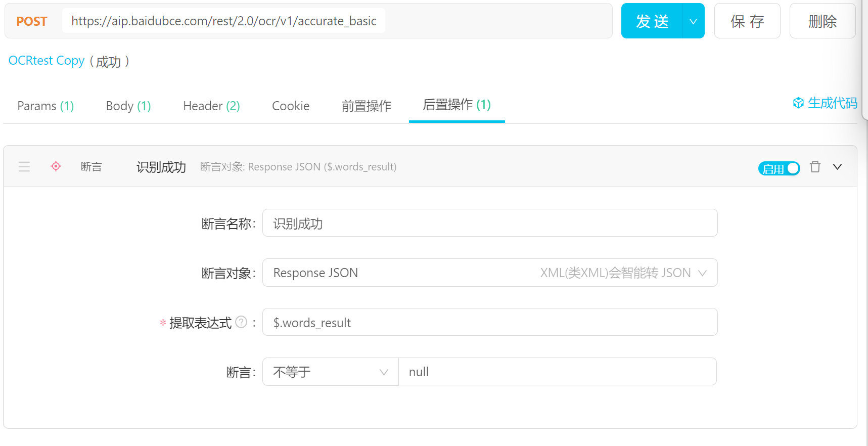Click the 发送 send button
The image size is (868, 446).
(x=652, y=21)
